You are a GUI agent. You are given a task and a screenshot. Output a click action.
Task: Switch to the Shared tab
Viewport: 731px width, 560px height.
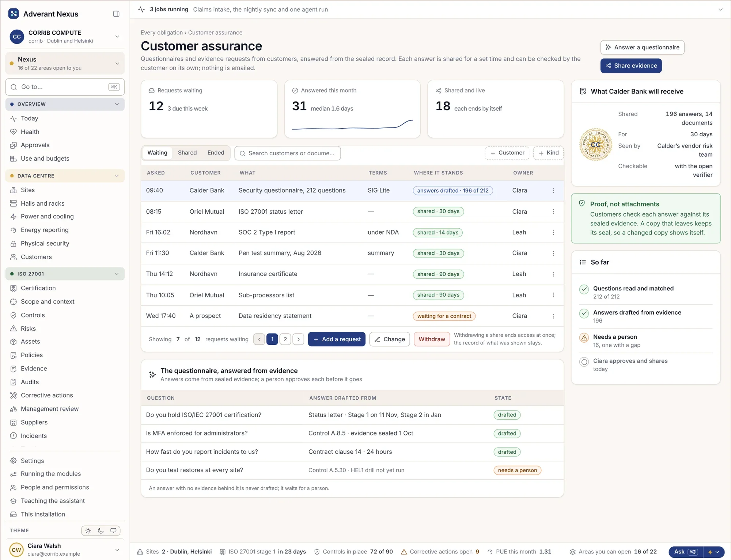point(187,153)
